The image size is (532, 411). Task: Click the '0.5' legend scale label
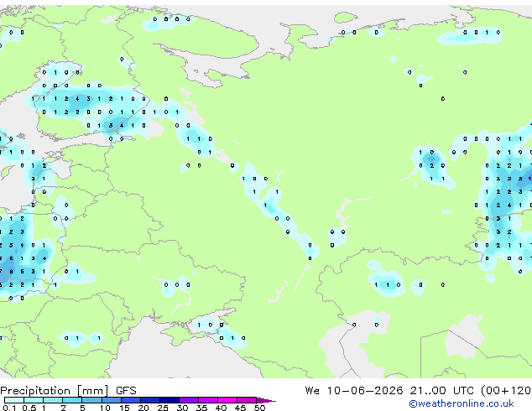[29, 408]
